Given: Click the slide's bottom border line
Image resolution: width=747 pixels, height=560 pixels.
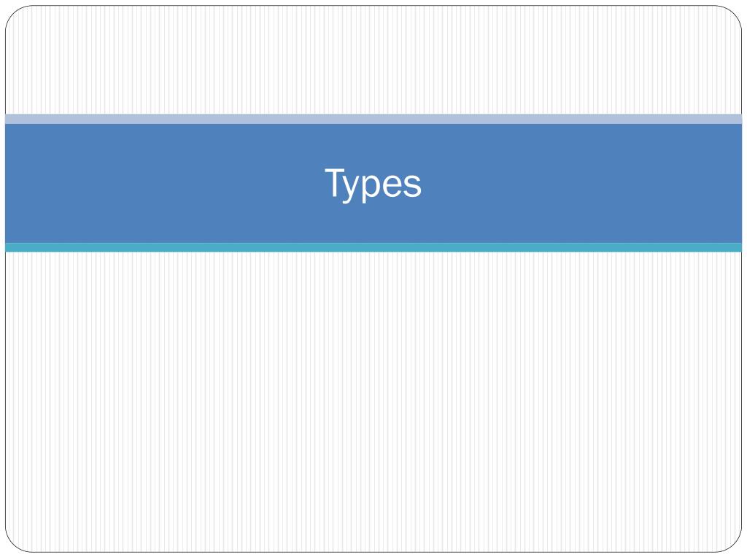Looking at the screenshot, I should [373, 552].
